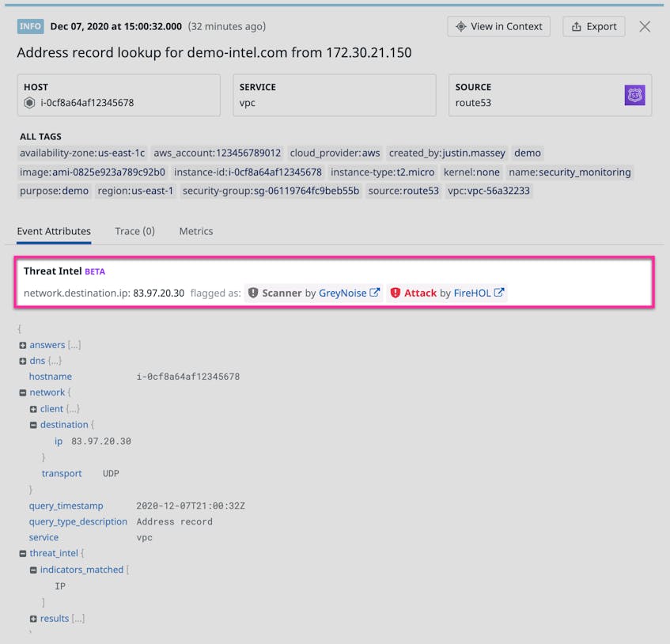This screenshot has height=644, width=670.
Task: Click the cloud_provider:aws tag
Action: (335, 153)
